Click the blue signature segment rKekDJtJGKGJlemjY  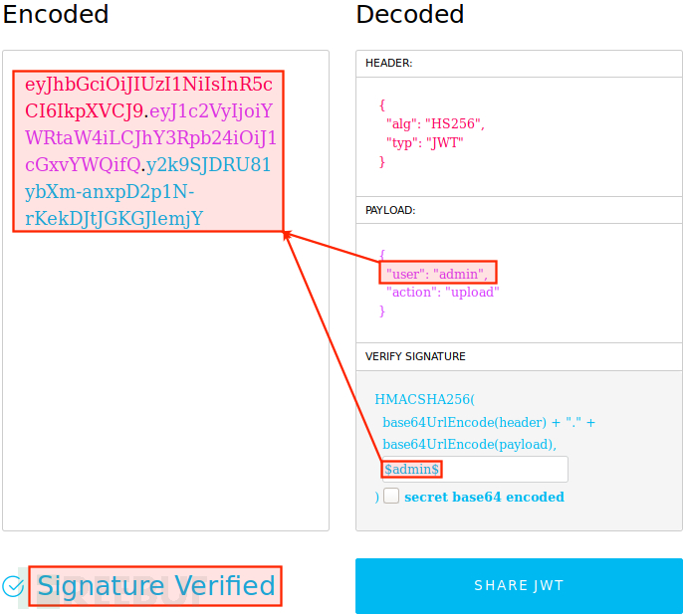(x=114, y=219)
